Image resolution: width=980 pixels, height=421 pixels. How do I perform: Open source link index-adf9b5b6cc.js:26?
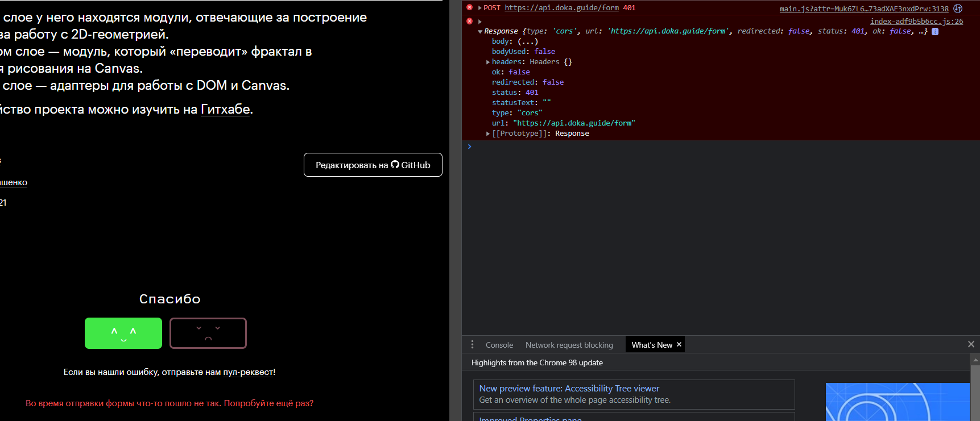916,22
